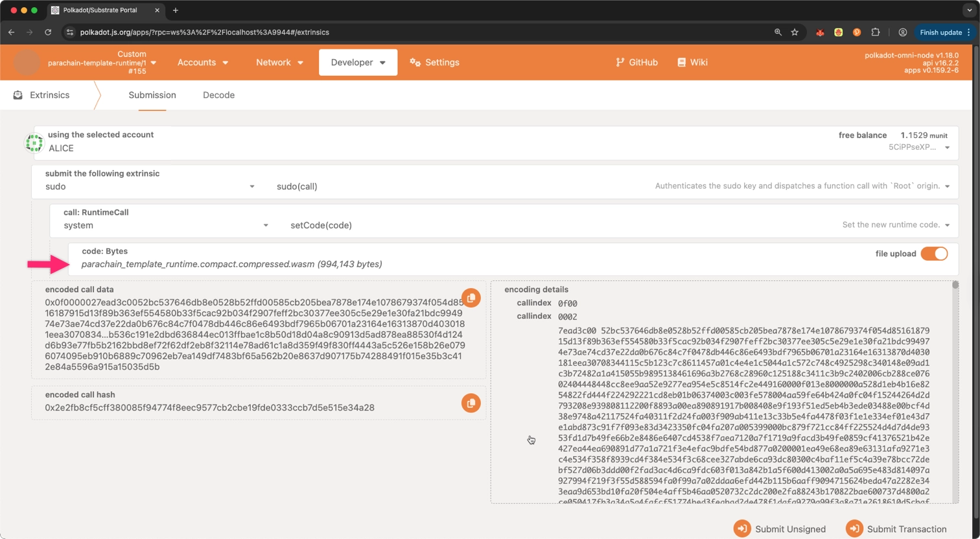Close the Polkadot/Substrate Portal tab
Viewport: 980px width, 539px height.
click(x=157, y=10)
